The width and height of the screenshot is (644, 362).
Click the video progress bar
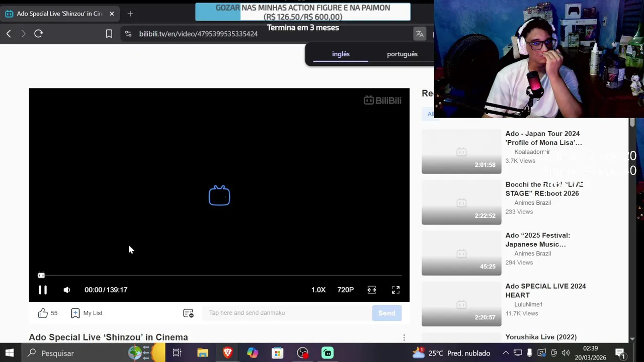click(219, 276)
